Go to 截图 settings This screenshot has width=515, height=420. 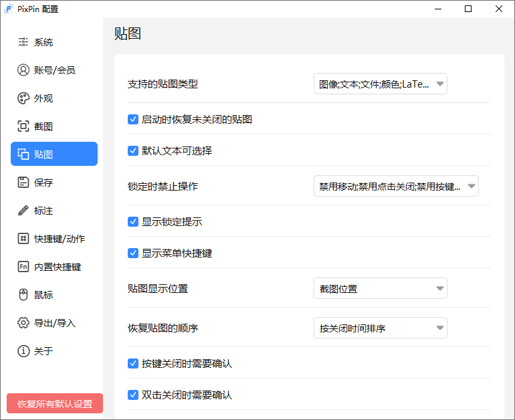tap(54, 126)
